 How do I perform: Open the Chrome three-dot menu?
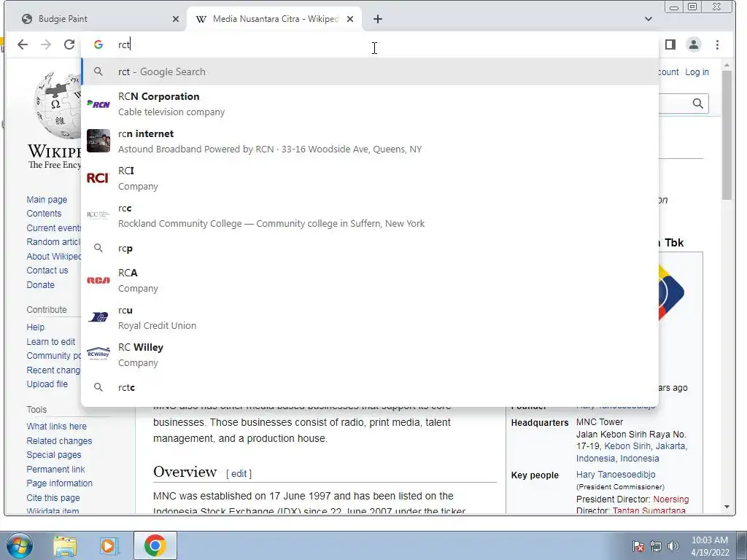(717, 44)
